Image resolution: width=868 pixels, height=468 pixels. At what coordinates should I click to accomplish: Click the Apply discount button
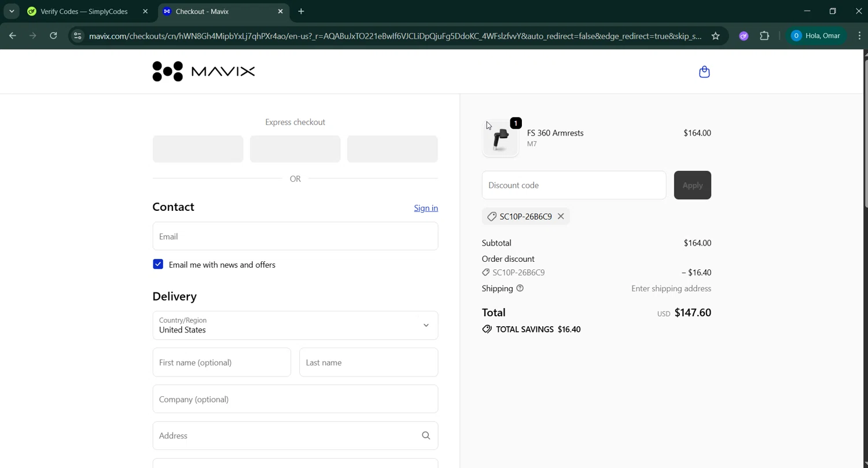coord(693,185)
